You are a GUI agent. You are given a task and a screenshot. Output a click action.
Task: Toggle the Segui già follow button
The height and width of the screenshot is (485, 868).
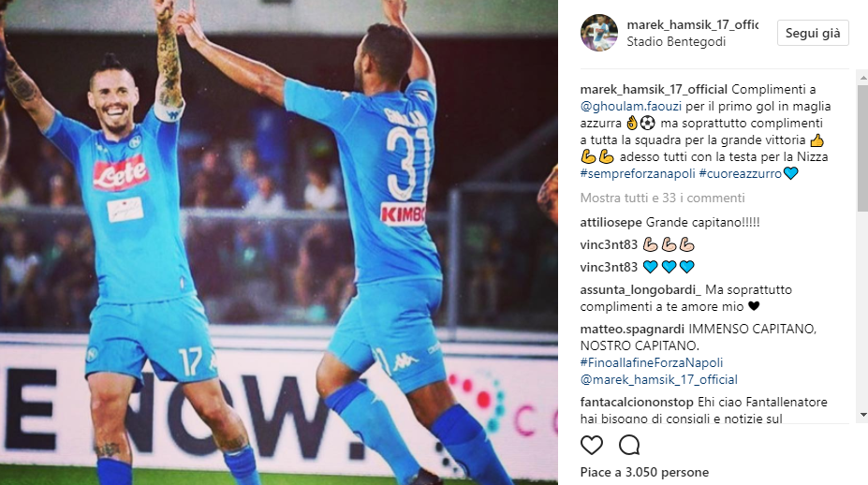[x=813, y=33]
